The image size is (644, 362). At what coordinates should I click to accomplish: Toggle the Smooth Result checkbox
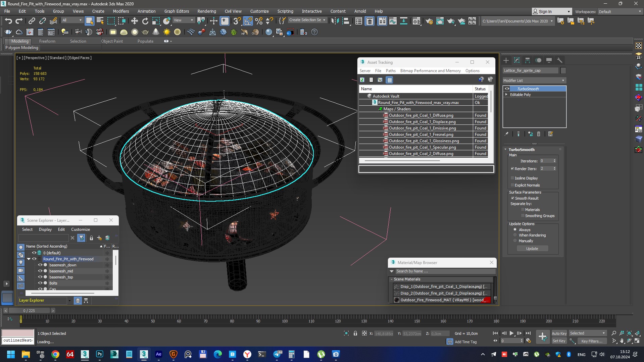[x=512, y=198]
